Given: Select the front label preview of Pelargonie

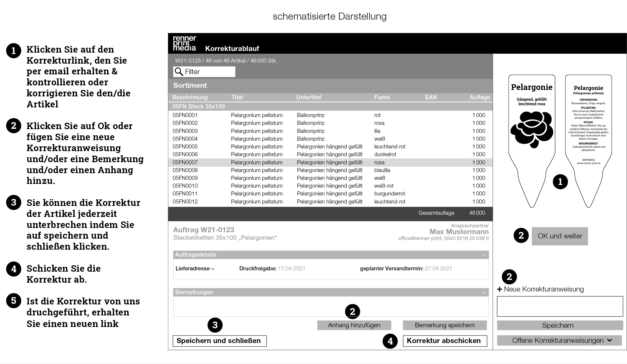Looking at the screenshot, I should point(532,141).
